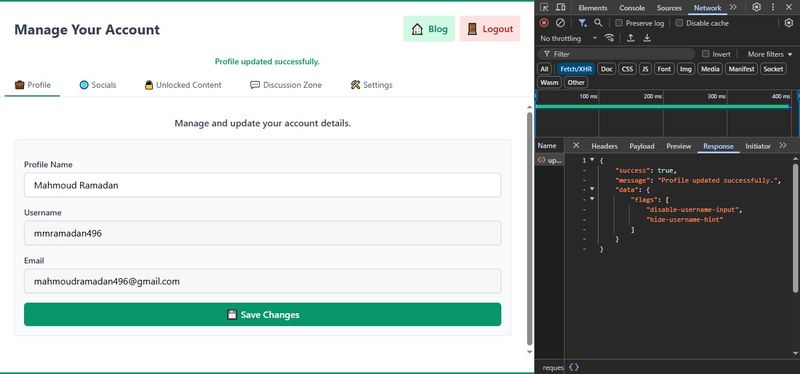The height and width of the screenshot is (374, 800).
Task: Check the Invert filter checkbox
Action: (706, 54)
